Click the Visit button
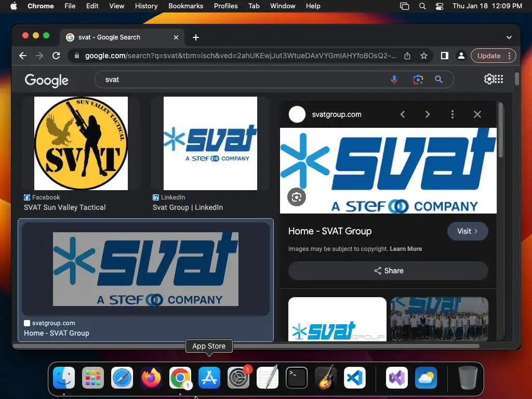Viewport: 532px width, 399px height. click(x=468, y=231)
